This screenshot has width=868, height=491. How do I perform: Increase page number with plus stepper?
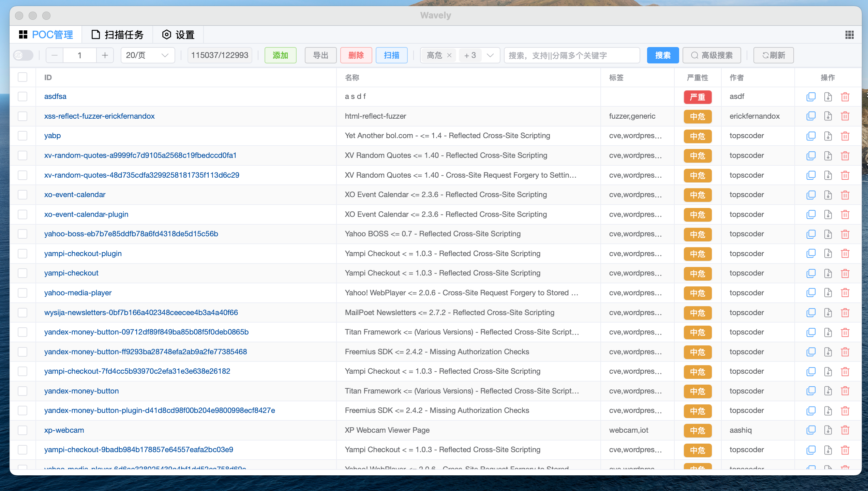[105, 55]
